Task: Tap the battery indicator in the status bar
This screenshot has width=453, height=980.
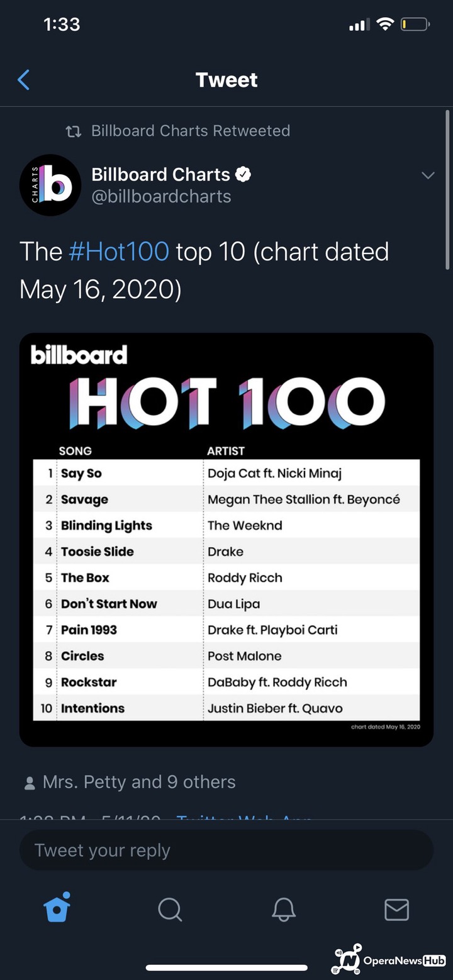Action: [x=415, y=25]
